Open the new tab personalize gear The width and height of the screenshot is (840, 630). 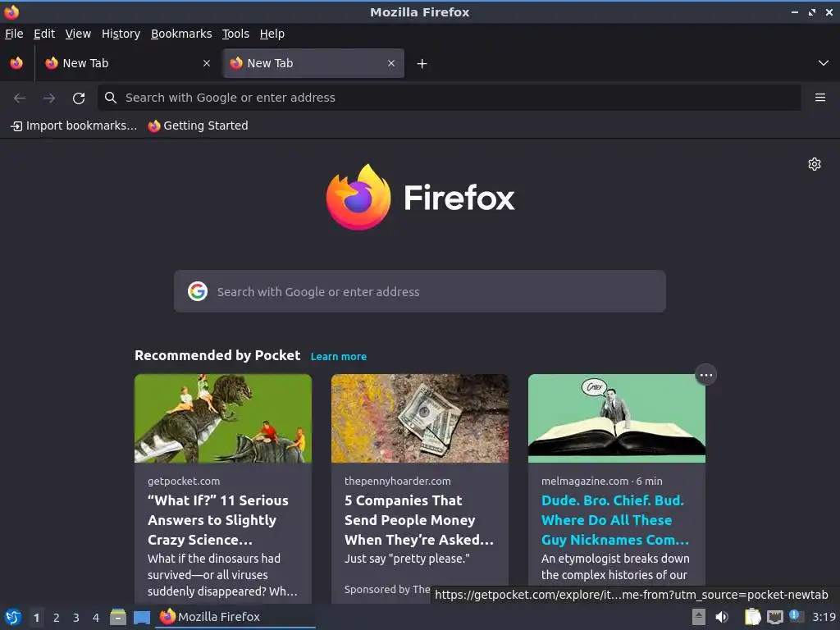click(x=815, y=164)
